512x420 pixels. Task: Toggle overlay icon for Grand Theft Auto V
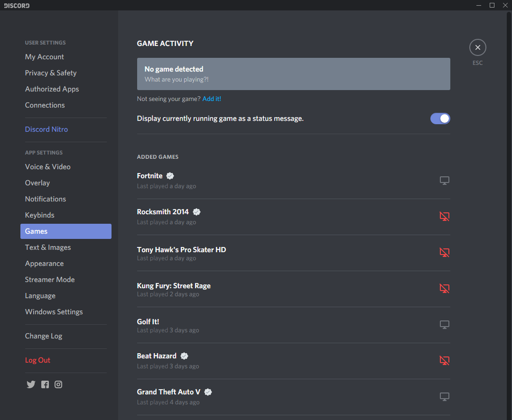coord(444,397)
